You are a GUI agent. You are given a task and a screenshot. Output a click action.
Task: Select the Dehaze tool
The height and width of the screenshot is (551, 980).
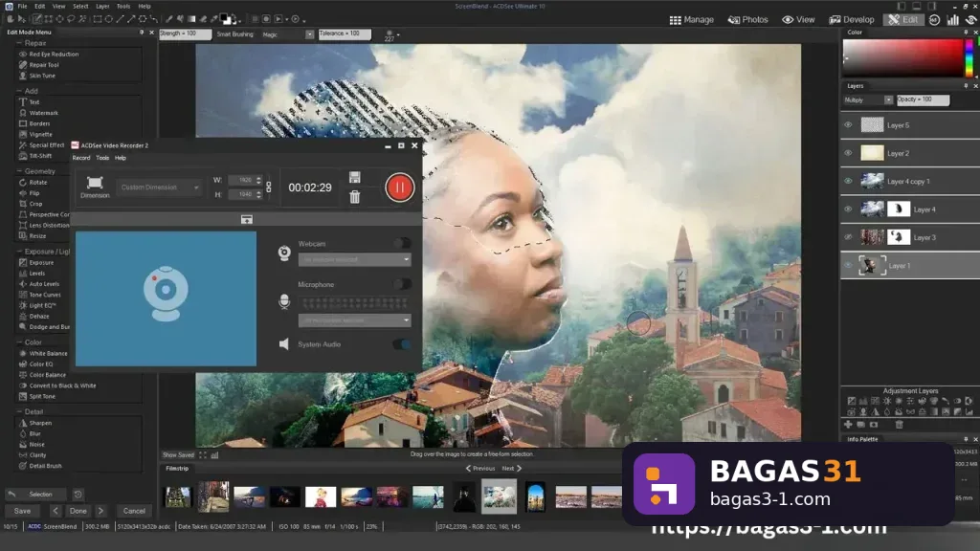point(34,316)
